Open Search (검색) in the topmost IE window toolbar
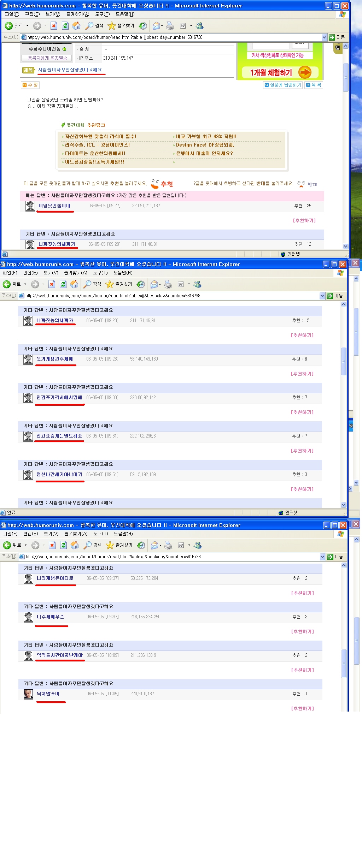Image resolution: width=362 pixels, height=868 pixels. [94, 26]
